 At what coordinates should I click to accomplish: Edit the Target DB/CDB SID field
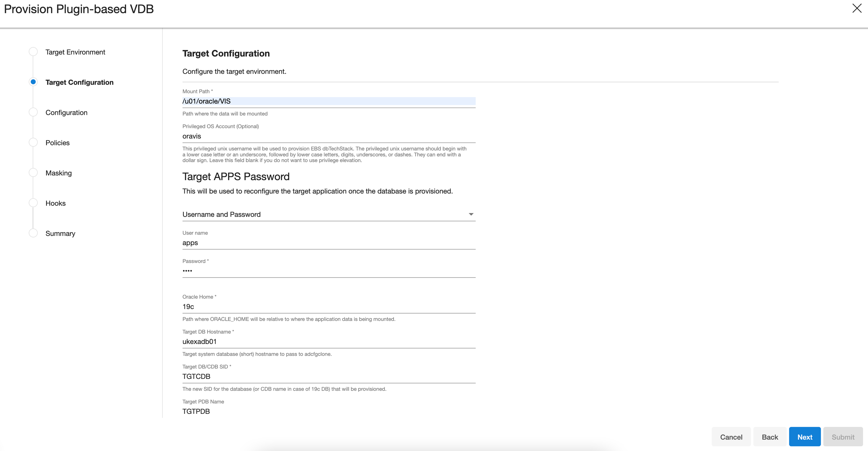point(329,377)
